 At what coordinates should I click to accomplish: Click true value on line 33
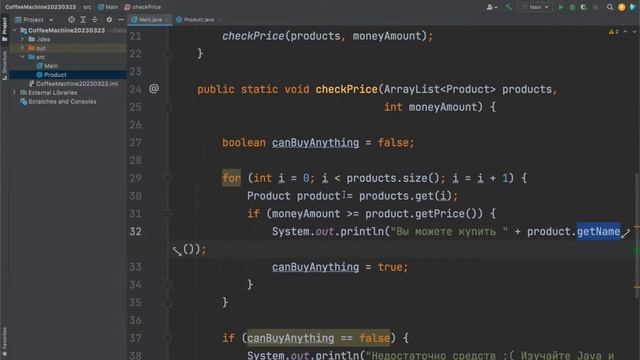click(390, 267)
